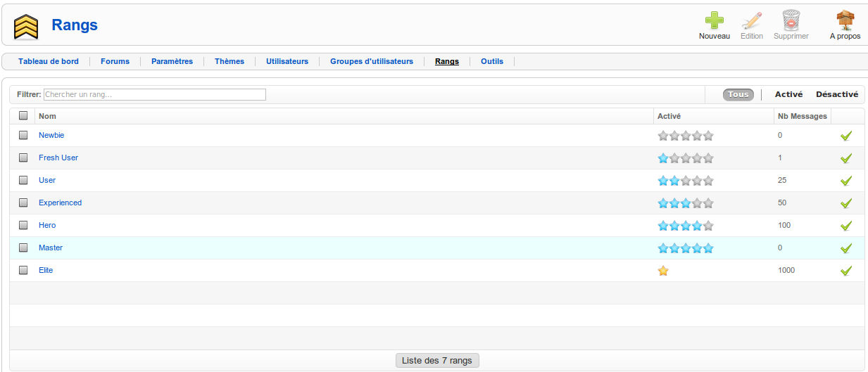Click the Nouveau green plus icon

pyautogui.click(x=714, y=21)
